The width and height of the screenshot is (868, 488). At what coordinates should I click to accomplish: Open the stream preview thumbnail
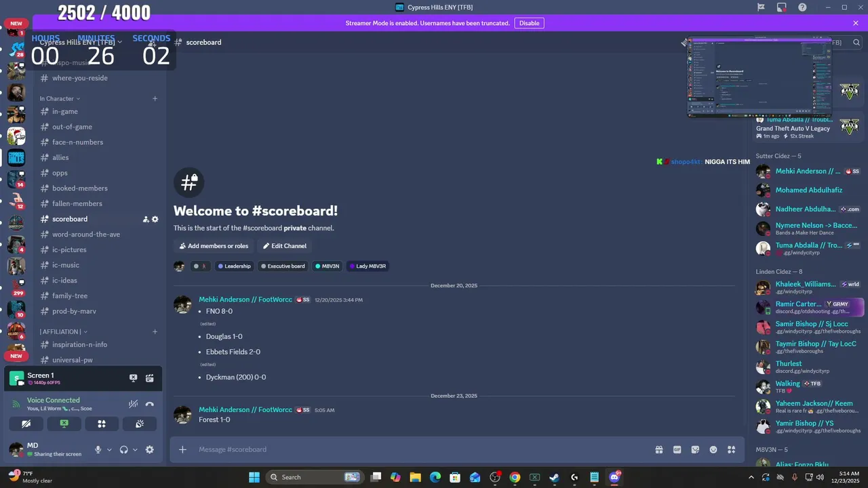[759, 77]
